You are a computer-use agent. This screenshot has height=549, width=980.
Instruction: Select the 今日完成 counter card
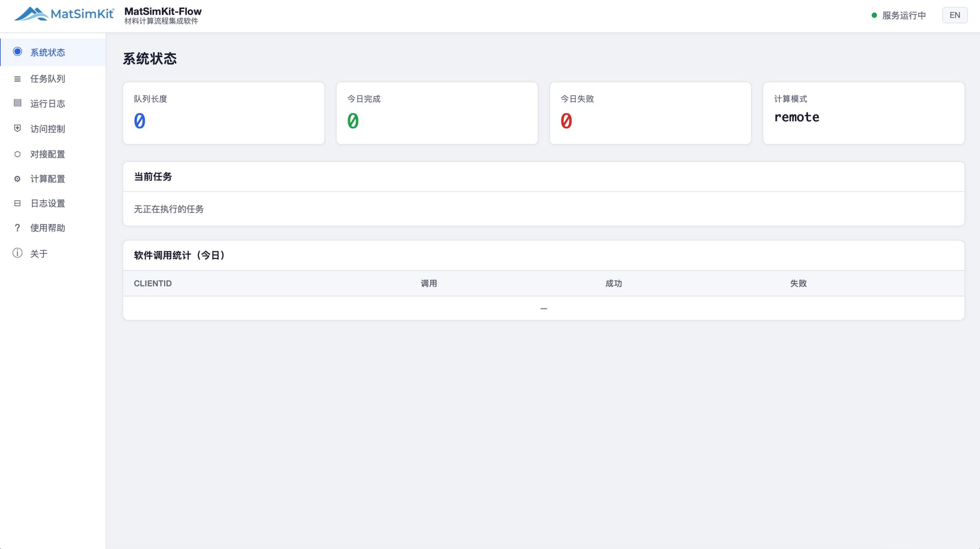(437, 113)
